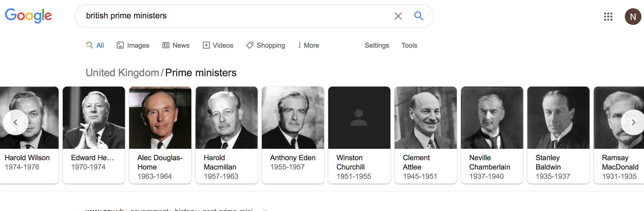Open the Clement Attlee card

click(425, 135)
